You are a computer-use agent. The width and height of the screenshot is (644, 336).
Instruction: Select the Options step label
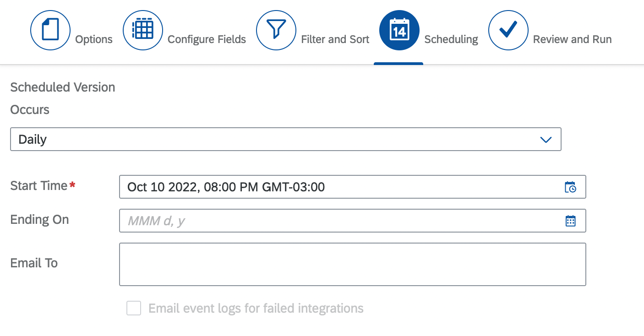coord(93,39)
